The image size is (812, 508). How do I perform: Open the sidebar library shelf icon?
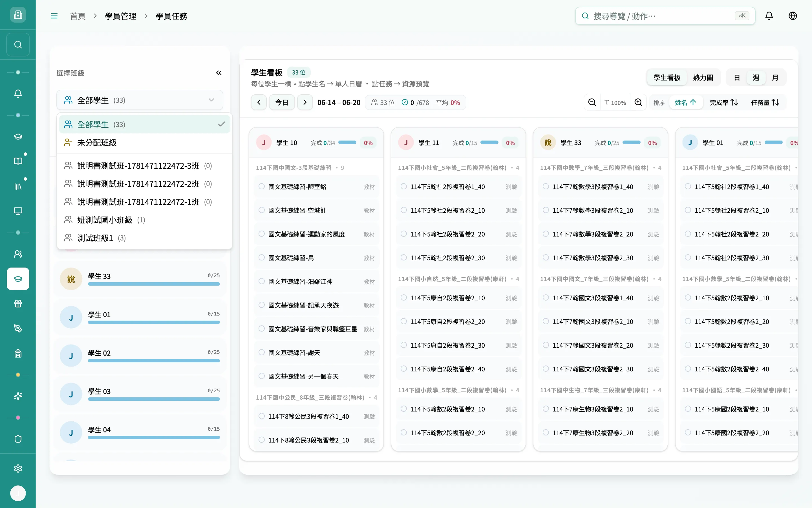pos(18,186)
